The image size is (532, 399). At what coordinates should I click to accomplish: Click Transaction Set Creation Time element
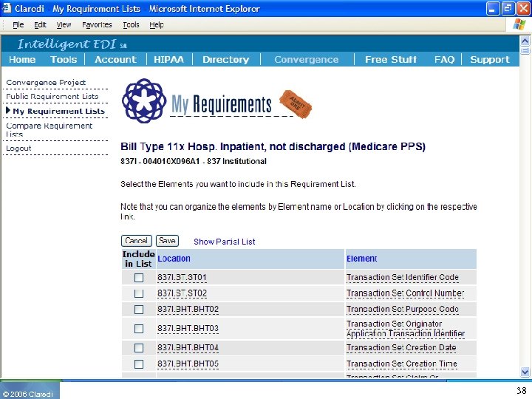click(x=402, y=364)
